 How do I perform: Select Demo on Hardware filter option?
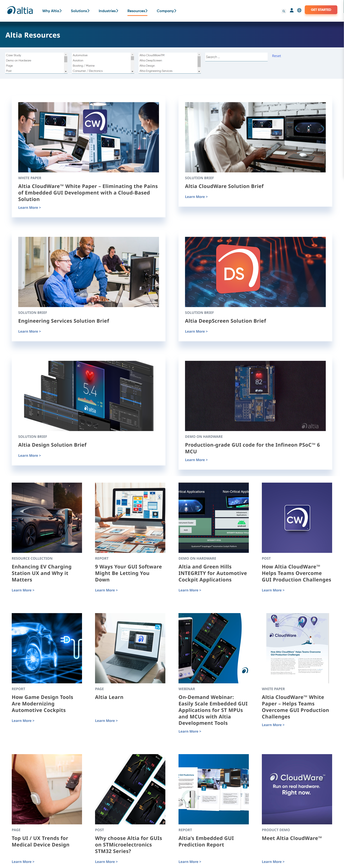click(x=34, y=61)
